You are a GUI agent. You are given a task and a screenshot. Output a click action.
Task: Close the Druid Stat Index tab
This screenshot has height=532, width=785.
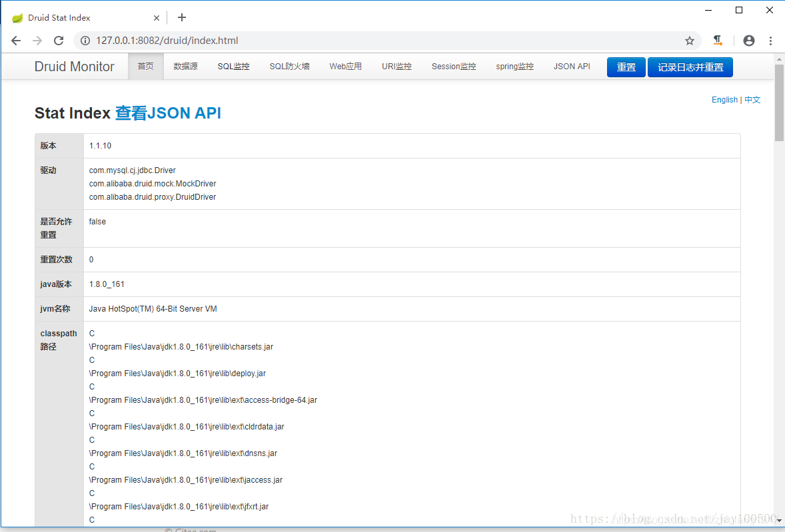coord(156,18)
